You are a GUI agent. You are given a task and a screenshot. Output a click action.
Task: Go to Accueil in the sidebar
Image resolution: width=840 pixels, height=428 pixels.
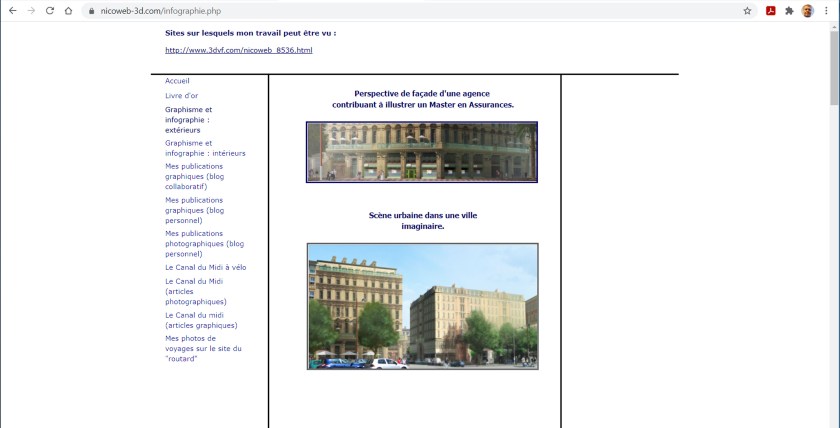(177, 81)
